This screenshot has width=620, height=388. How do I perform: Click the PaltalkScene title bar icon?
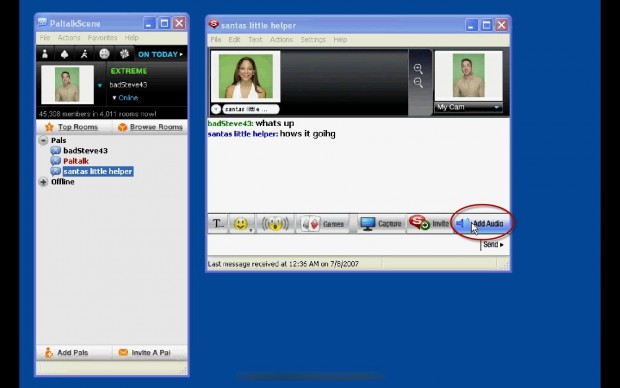42,23
